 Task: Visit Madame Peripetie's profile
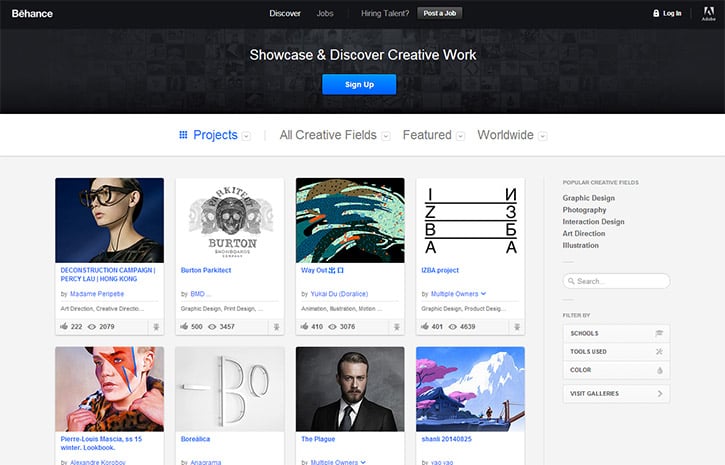[x=97, y=294]
